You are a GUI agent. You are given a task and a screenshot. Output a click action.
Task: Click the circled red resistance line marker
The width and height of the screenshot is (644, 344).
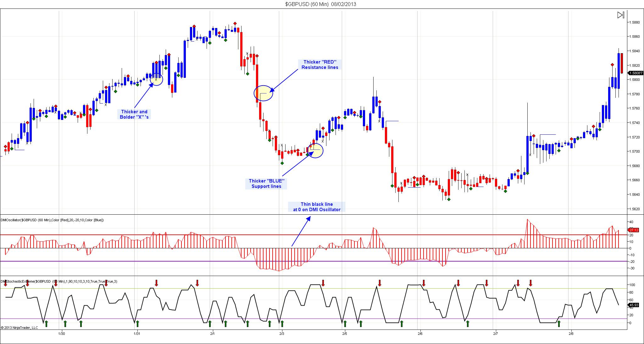(263, 93)
